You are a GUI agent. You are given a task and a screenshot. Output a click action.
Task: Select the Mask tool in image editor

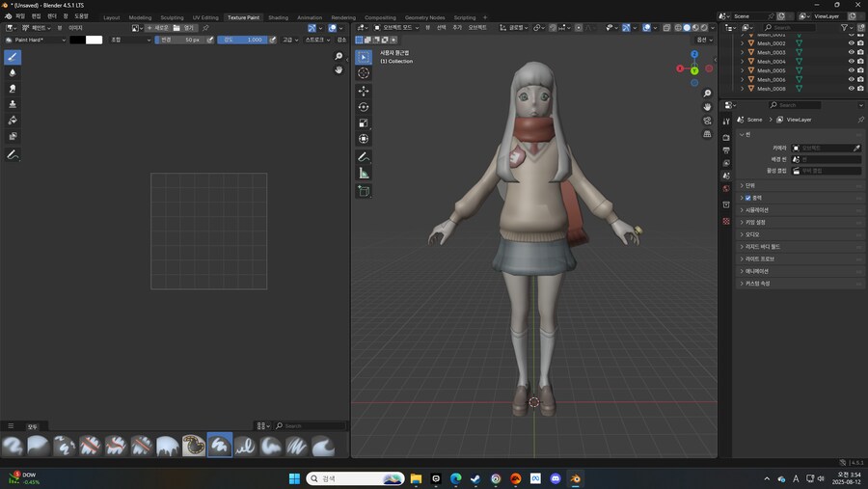pos(13,136)
